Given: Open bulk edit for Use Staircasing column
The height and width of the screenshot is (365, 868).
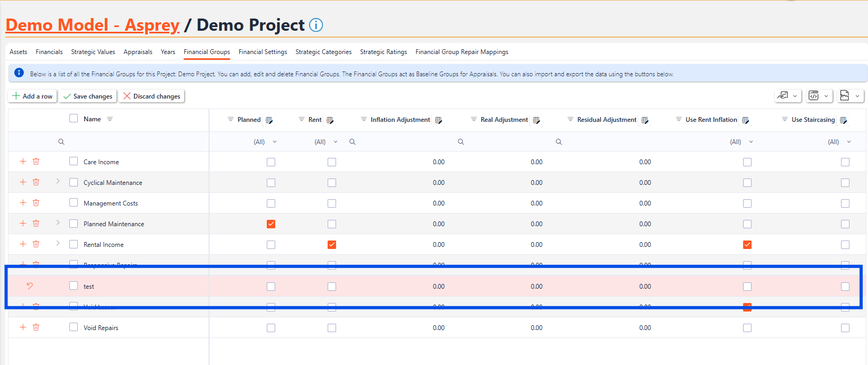Looking at the screenshot, I should [843, 120].
